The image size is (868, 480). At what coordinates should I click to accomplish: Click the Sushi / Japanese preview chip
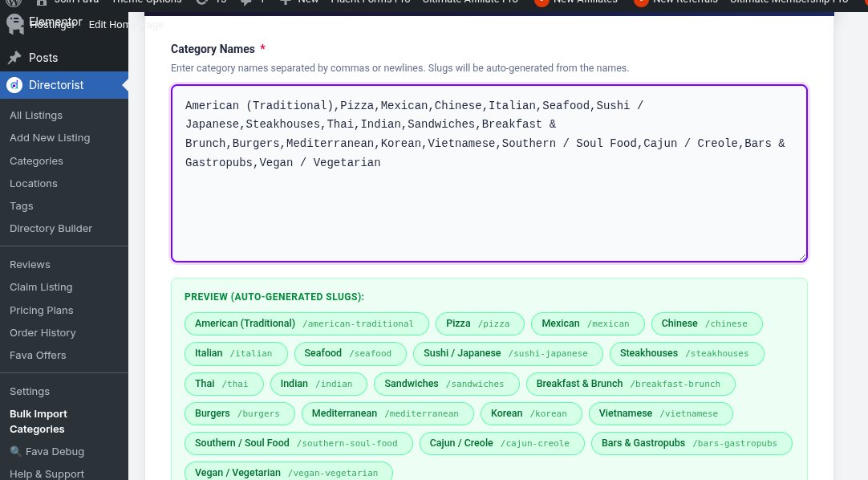click(508, 354)
